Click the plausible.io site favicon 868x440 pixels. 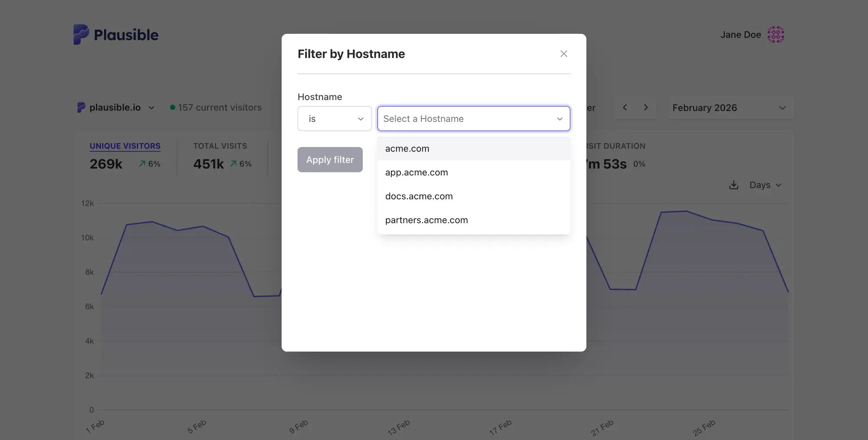coord(81,108)
